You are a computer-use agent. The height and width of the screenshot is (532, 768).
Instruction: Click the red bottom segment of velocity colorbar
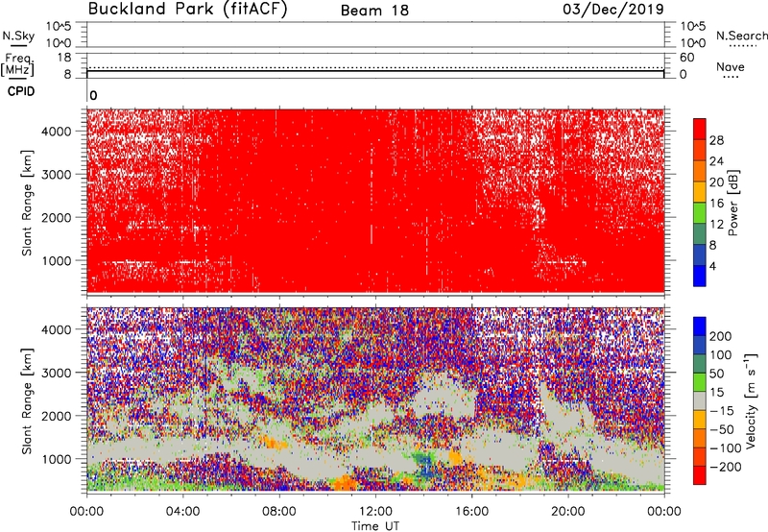click(x=700, y=475)
